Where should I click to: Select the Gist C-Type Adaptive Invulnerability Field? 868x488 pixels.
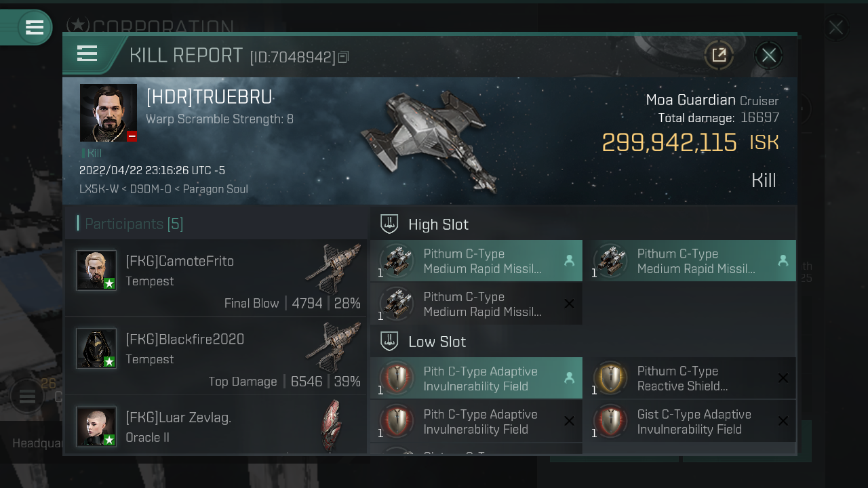point(690,421)
